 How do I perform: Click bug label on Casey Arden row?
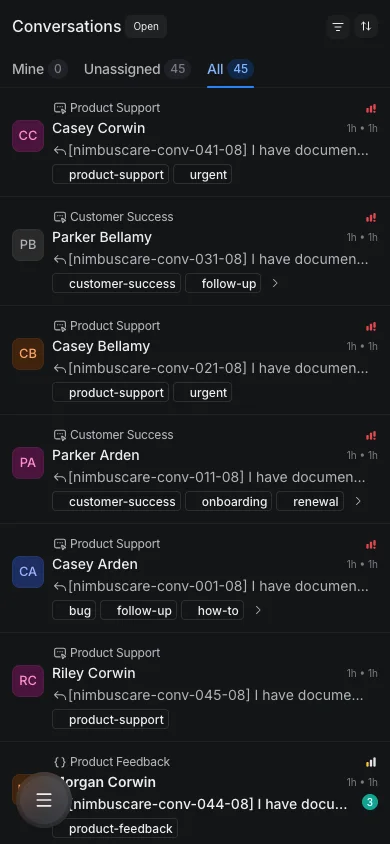click(x=74, y=610)
